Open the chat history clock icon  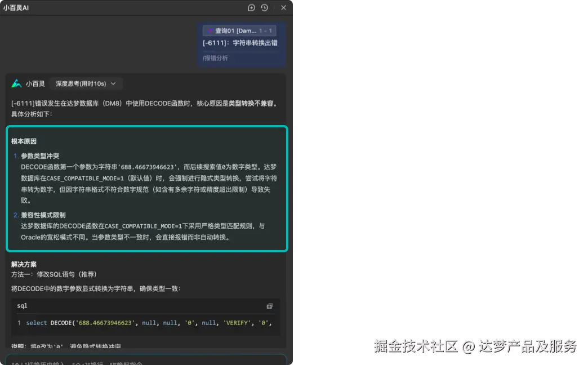pos(264,7)
